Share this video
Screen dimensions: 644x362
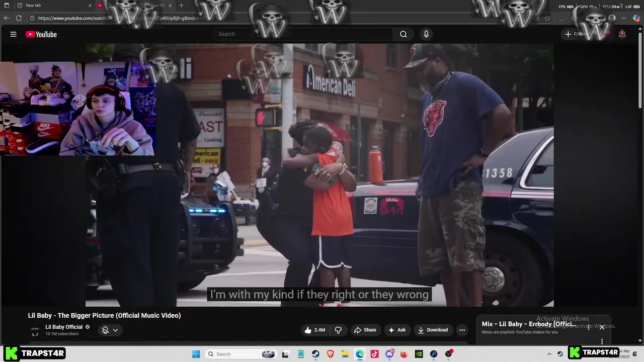click(x=365, y=330)
